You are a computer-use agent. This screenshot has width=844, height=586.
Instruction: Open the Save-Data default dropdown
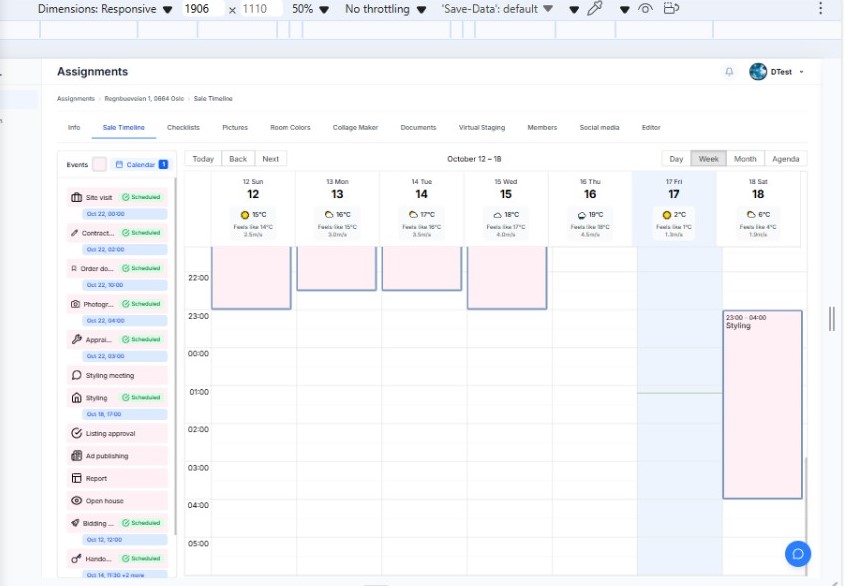[497, 9]
